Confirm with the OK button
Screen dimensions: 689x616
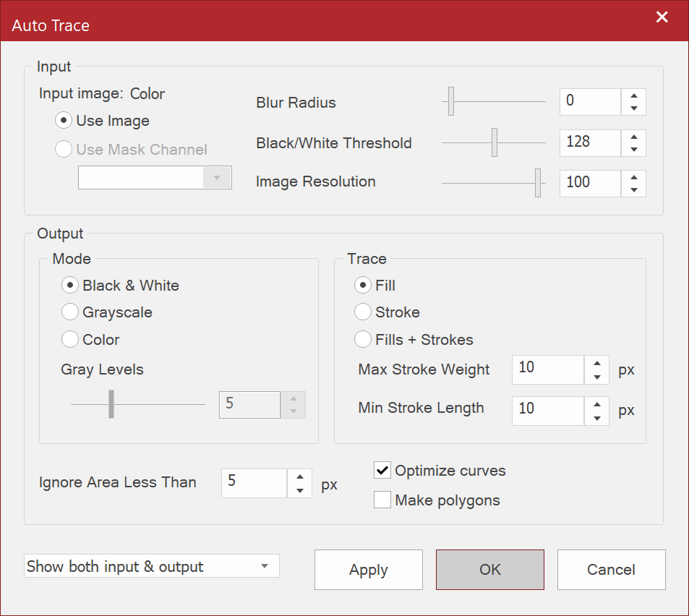coord(489,570)
